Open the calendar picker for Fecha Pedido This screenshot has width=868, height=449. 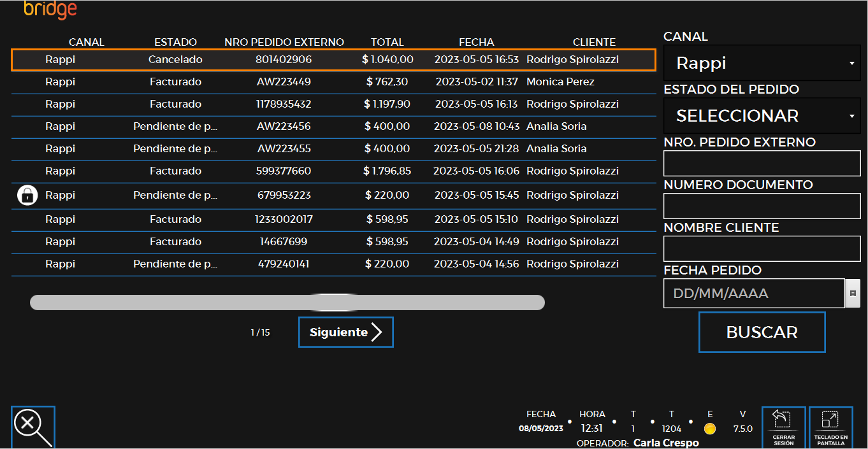(x=853, y=294)
